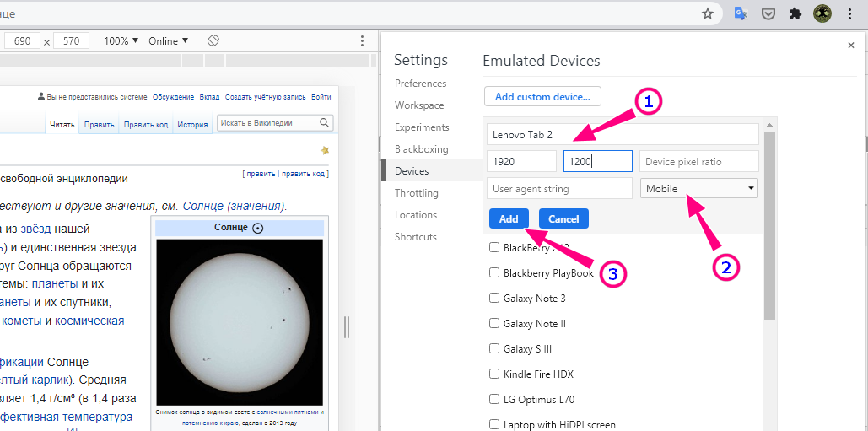Enable the Laptop with HiDPI screen checkbox
Viewport: 868px width, 431px height.
tap(494, 425)
